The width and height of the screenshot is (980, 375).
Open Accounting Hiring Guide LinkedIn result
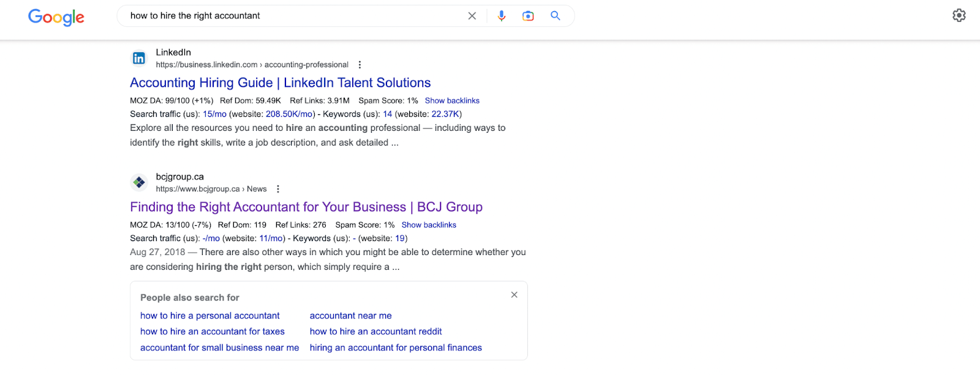point(281,83)
